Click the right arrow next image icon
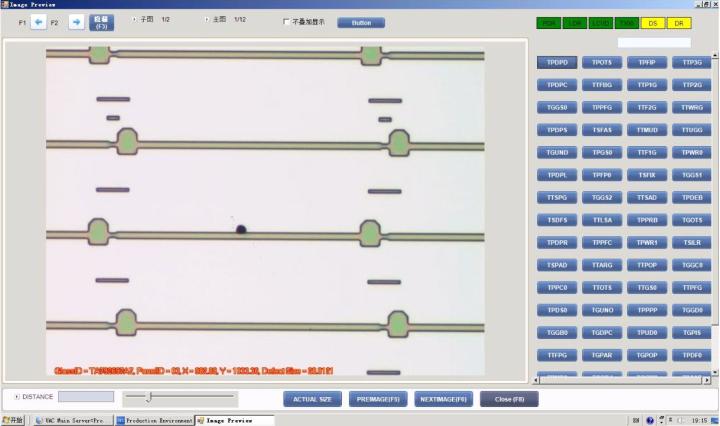This screenshot has width=720, height=426. point(76,22)
